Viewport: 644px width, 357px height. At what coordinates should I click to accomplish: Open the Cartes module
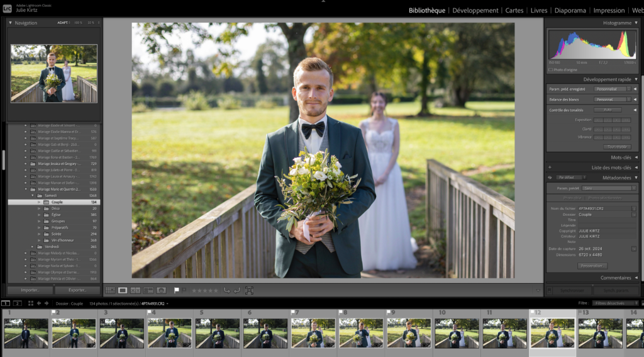pos(514,10)
